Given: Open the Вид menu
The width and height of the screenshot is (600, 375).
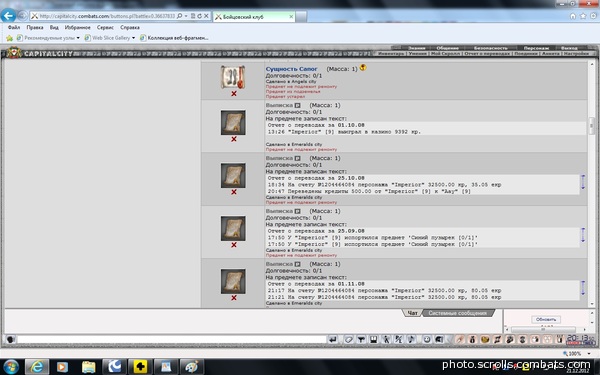Looking at the screenshot, I should tap(54, 28).
